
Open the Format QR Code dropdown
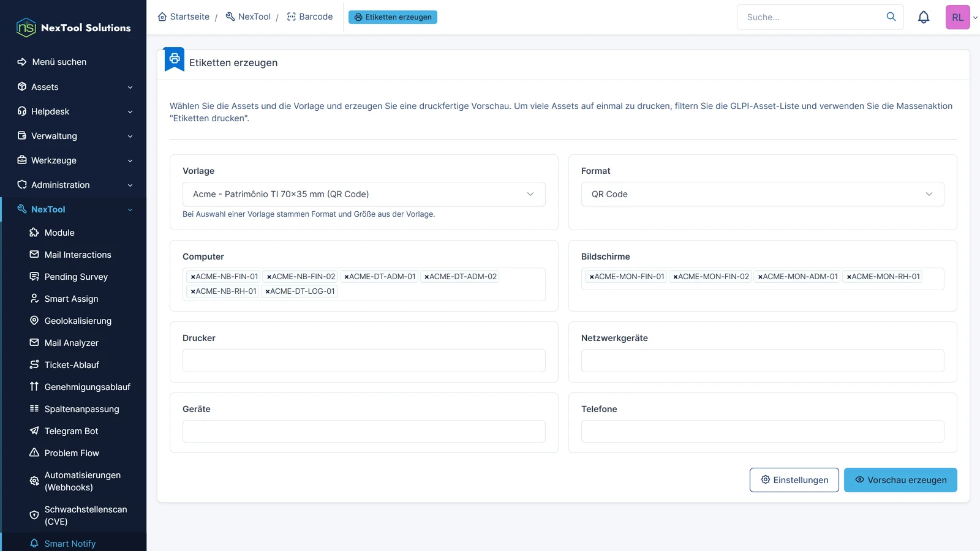(x=763, y=194)
